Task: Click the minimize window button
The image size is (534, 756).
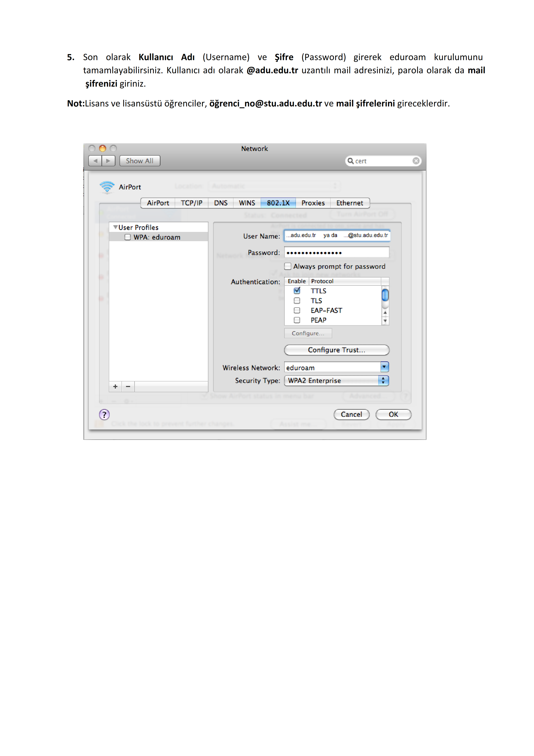Action: 103,148
